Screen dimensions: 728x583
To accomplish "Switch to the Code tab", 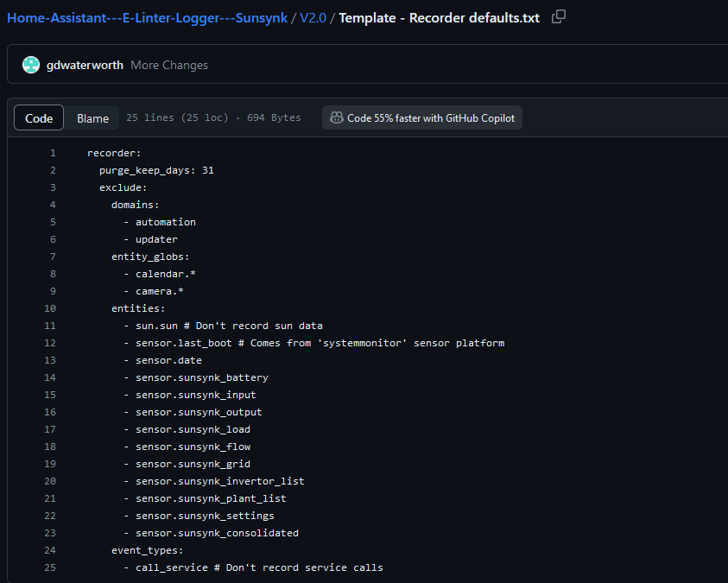I will (x=39, y=118).
